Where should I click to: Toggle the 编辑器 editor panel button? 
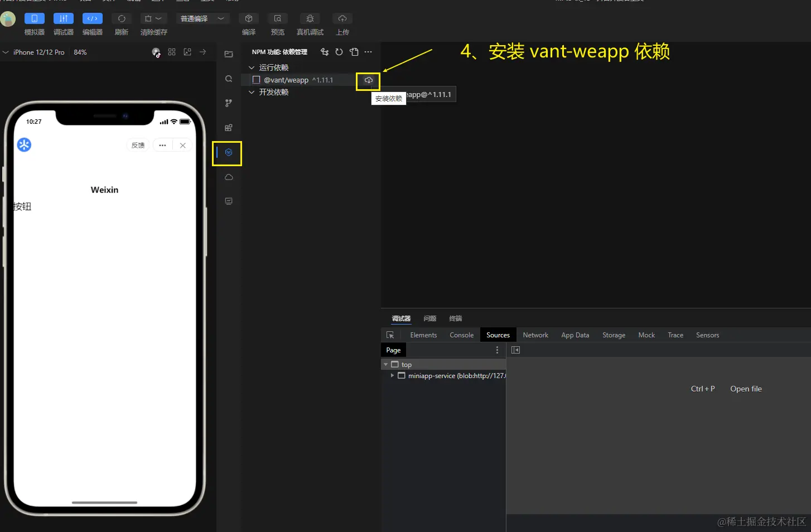93,18
